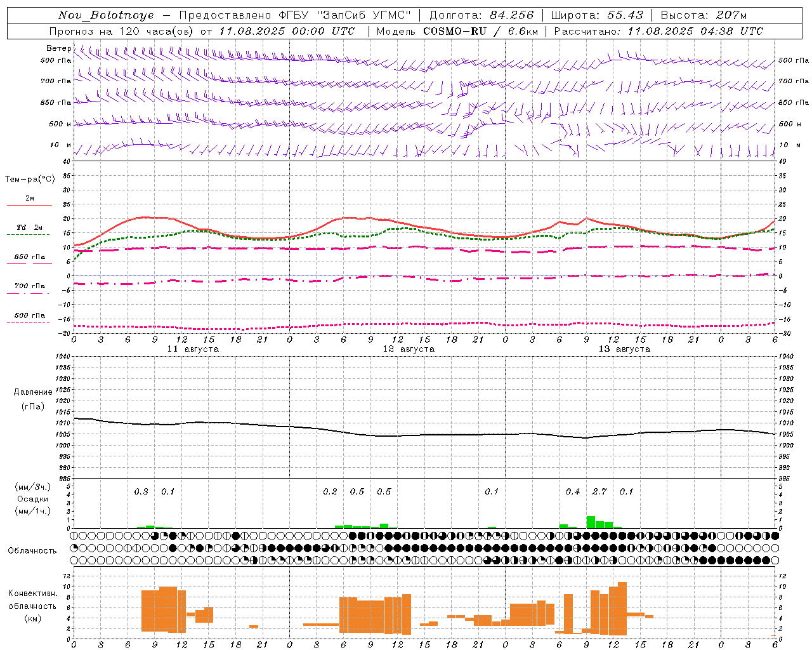Viewport: 812px width, 650px height.
Task: Select the elevation text Высота: 207м
Action: point(704,15)
